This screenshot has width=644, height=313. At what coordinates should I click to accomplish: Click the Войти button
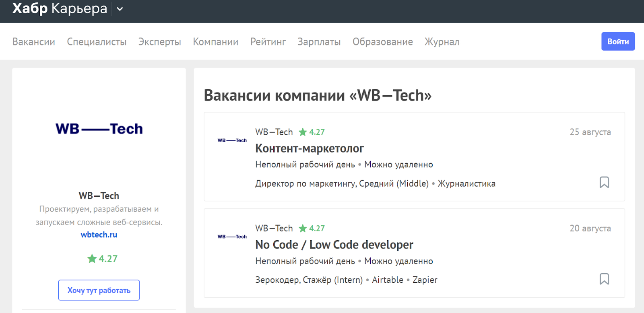pos(618,41)
